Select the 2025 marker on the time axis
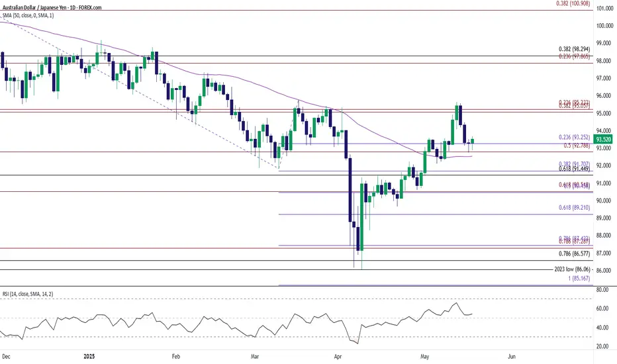Screen dimensions: 617x364 89,357
